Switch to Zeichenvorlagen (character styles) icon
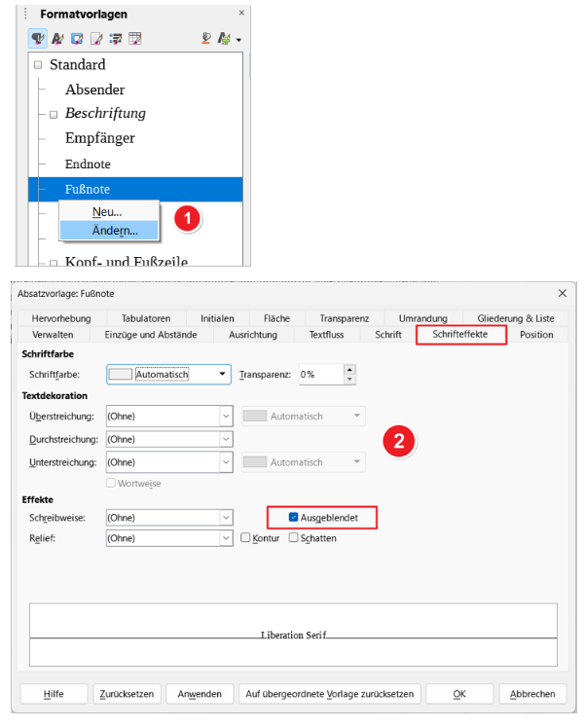The height and width of the screenshot is (728, 584). coord(55,39)
